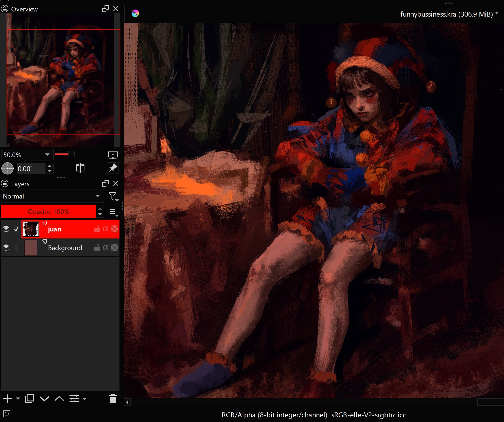
Task: Select the juan layer by its name
Action: (54, 229)
